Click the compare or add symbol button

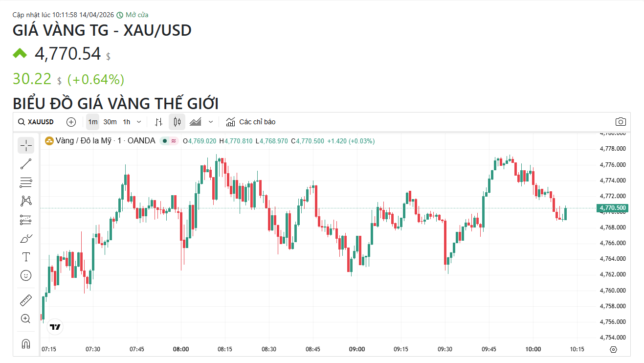71,122
